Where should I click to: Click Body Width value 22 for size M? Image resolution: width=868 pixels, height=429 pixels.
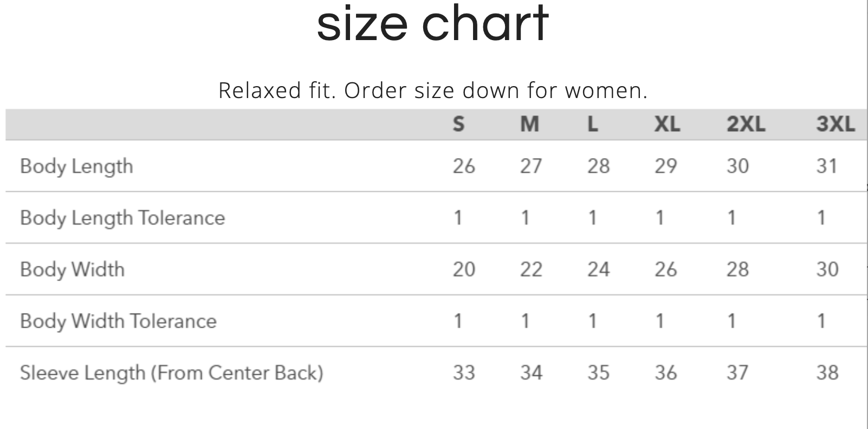pyautogui.click(x=531, y=269)
